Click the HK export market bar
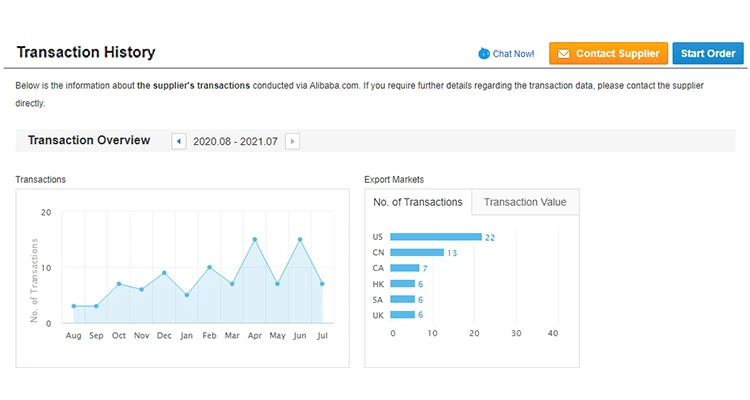The width and height of the screenshot is (750, 400). point(402,284)
